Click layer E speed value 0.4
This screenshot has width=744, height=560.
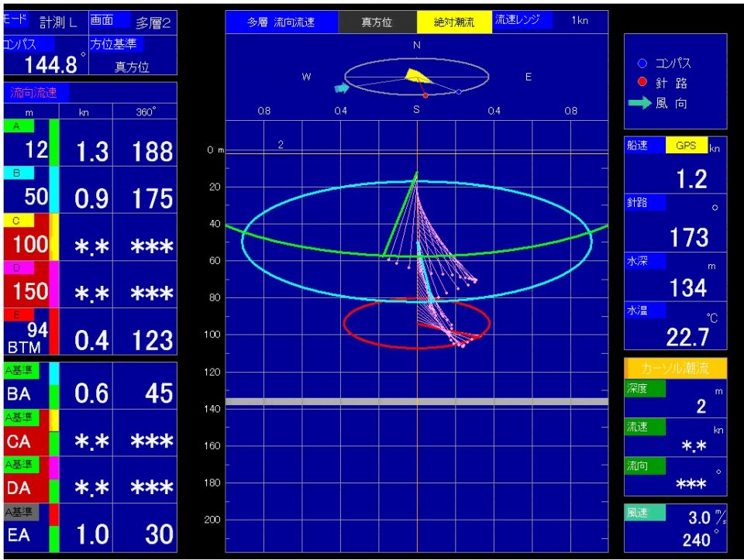point(91,341)
